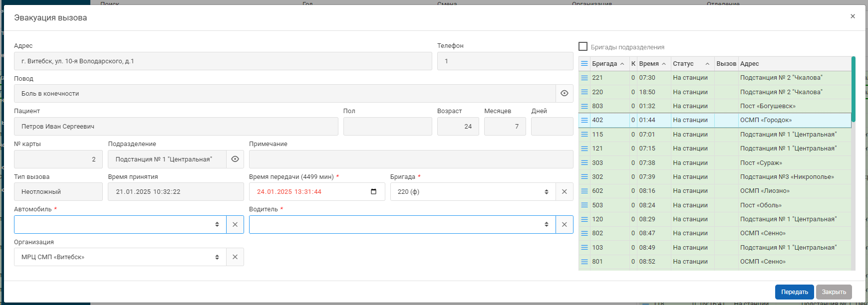
Task: Open row menu icon for brigade 402
Action: tap(584, 120)
